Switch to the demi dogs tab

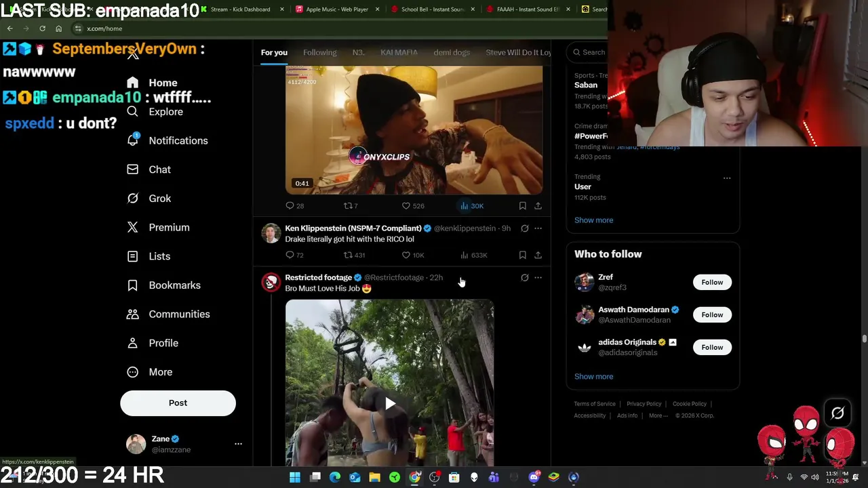click(x=452, y=52)
